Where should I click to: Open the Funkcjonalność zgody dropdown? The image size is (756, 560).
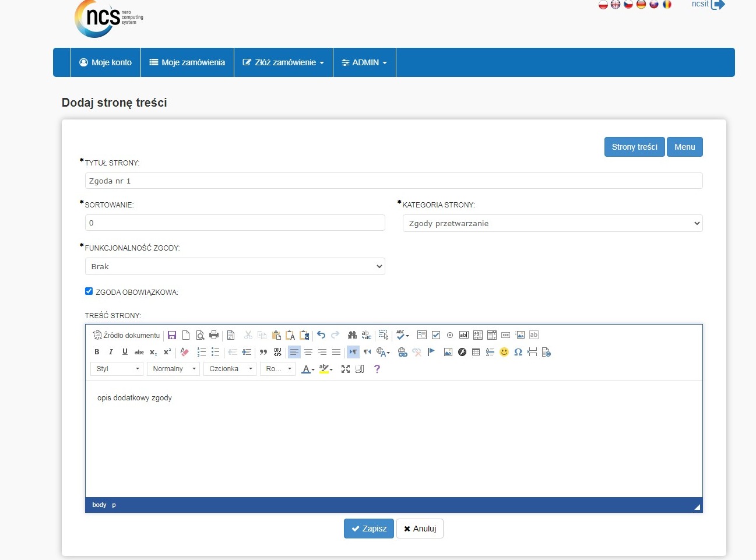coord(235,266)
